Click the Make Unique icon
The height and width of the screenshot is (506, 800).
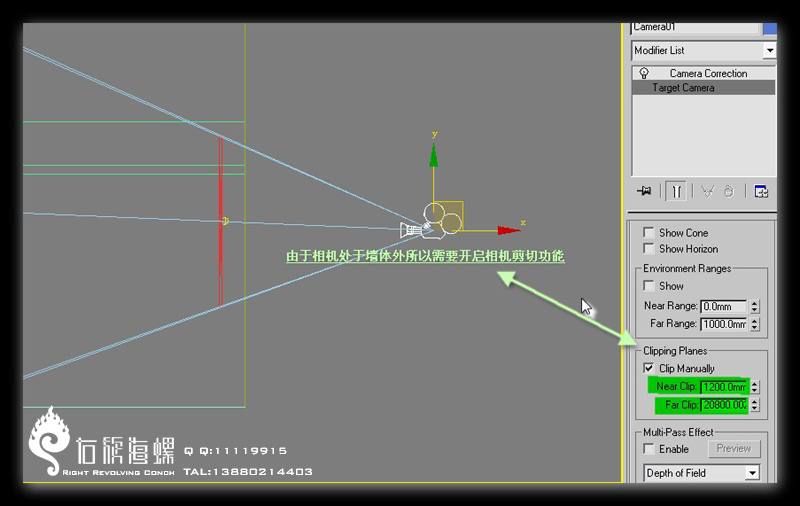[x=707, y=191]
